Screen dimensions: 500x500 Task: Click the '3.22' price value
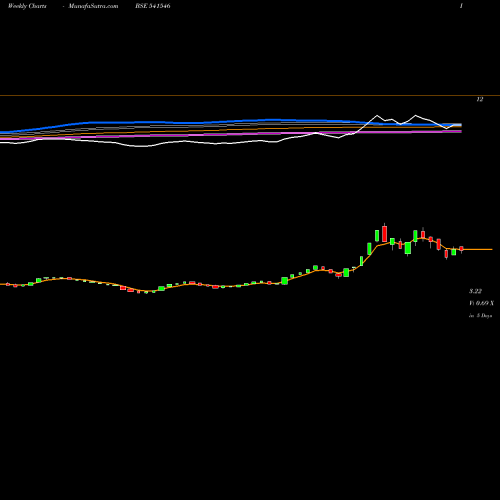tap(475, 291)
